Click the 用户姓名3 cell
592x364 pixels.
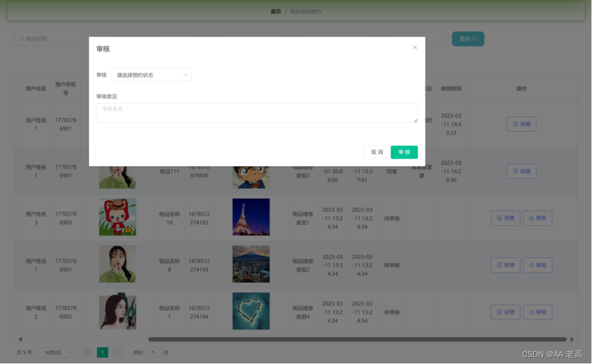(x=36, y=218)
